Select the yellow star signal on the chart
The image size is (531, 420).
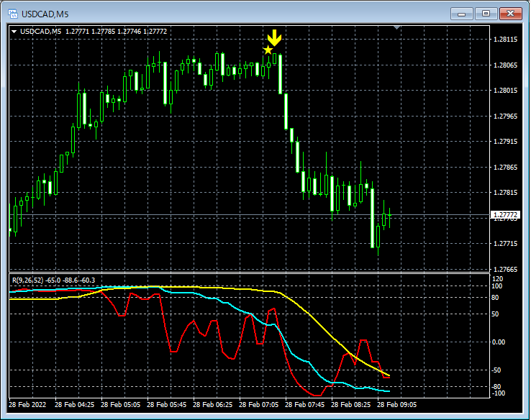click(x=268, y=50)
